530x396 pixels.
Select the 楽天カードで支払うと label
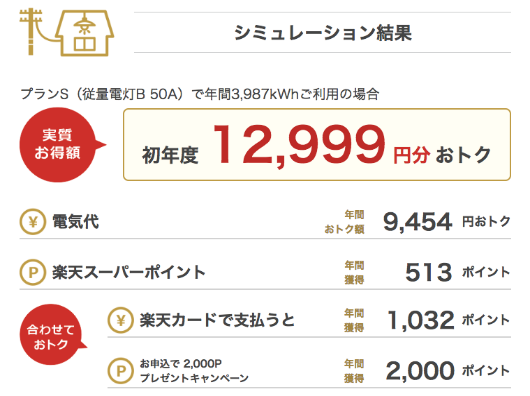pyautogui.click(x=217, y=320)
